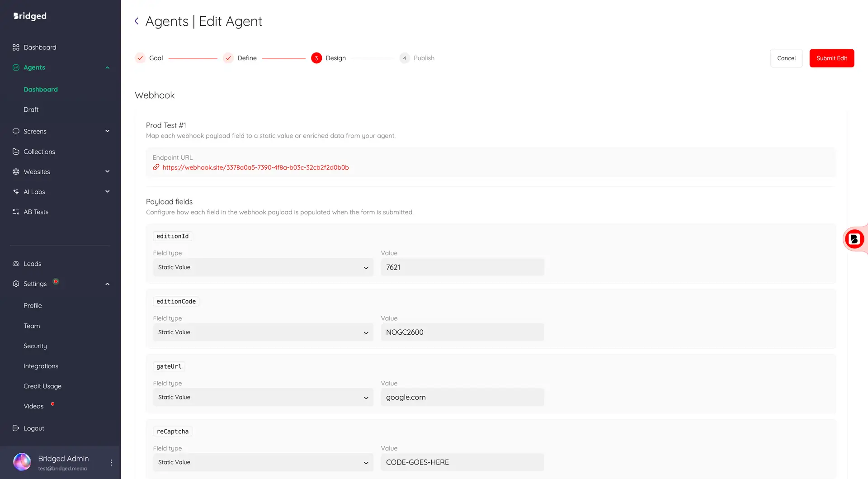Click the reCaptcha value field CODE-GOES-HERE
This screenshot has height=479, width=868.
tap(462, 462)
